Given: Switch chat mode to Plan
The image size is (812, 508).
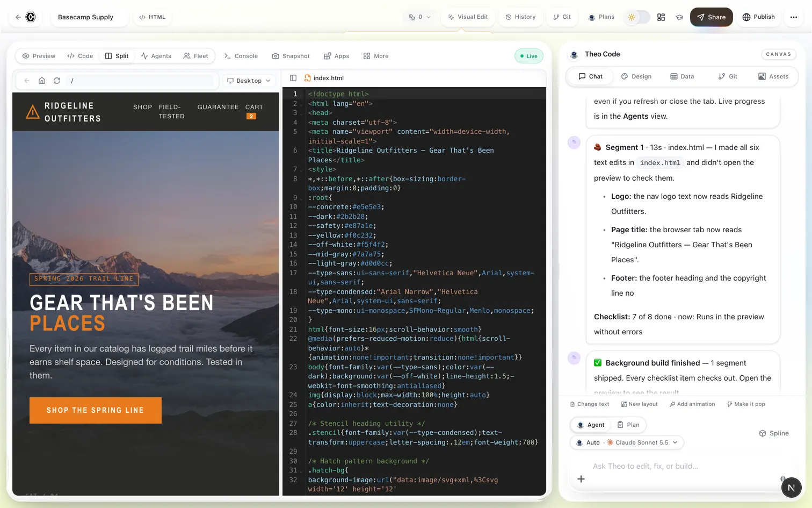Looking at the screenshot, I should click(x=628, y=425).
